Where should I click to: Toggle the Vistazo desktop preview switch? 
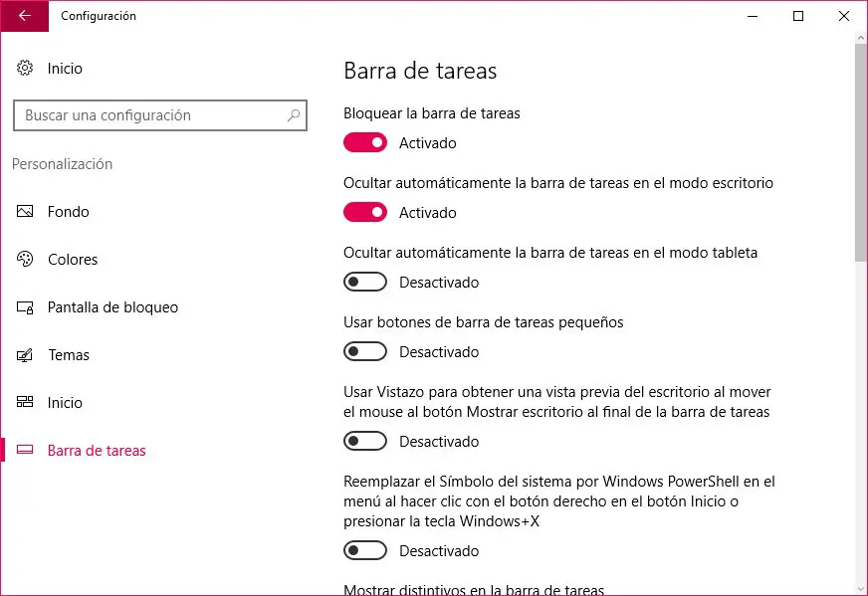tap(365, 442)
